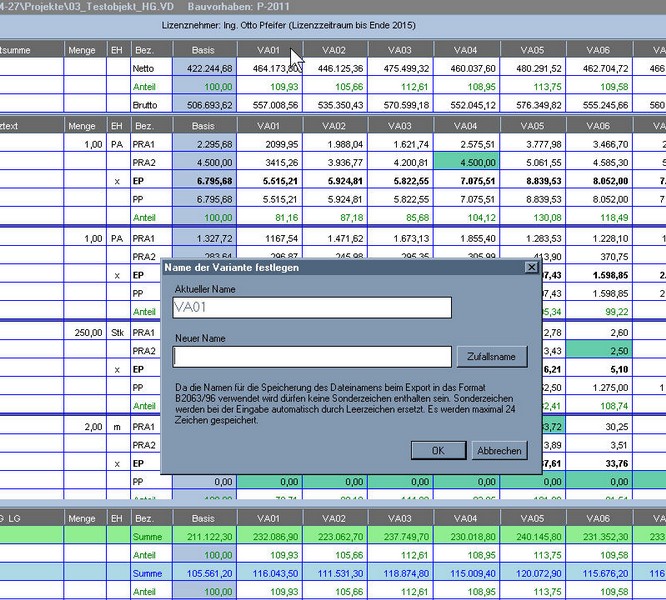The image size is (666, 600).
Task: Confirm the dialog with OK
Action: pyautogui.click(x=437, y=451)
